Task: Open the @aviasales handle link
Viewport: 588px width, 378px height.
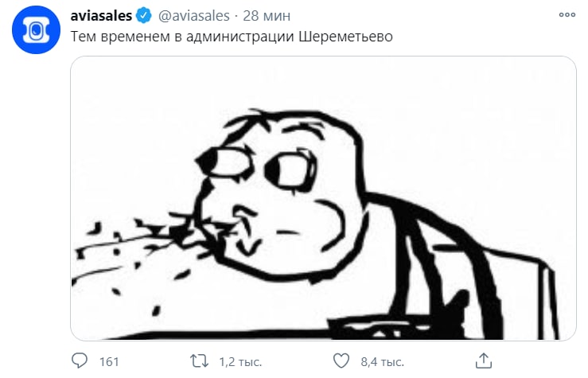Action: (194, 16)
